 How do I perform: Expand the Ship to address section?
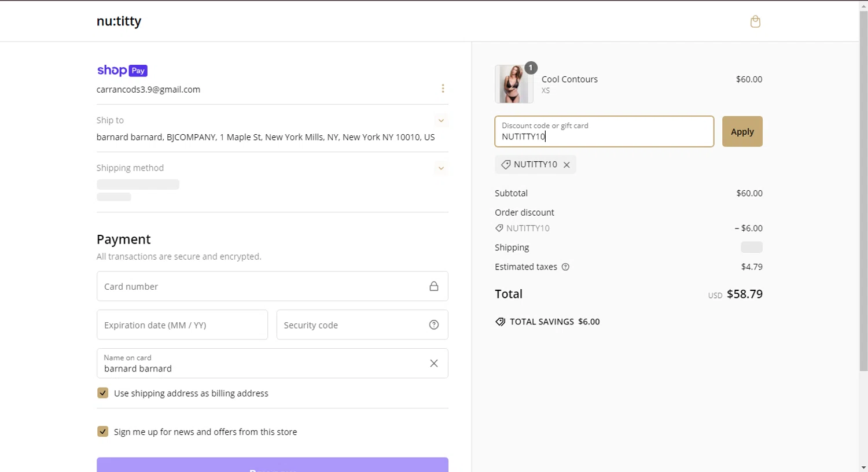click(x=441, y=120)
